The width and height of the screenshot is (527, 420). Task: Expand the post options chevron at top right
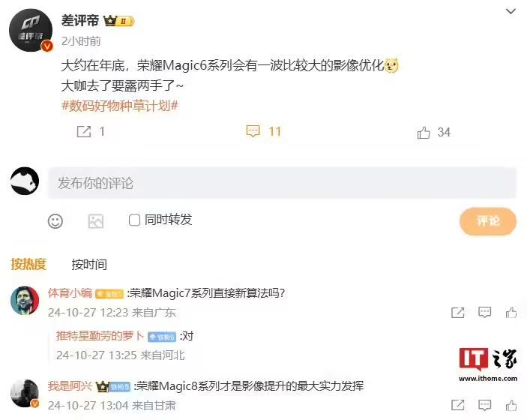[511, 11]
